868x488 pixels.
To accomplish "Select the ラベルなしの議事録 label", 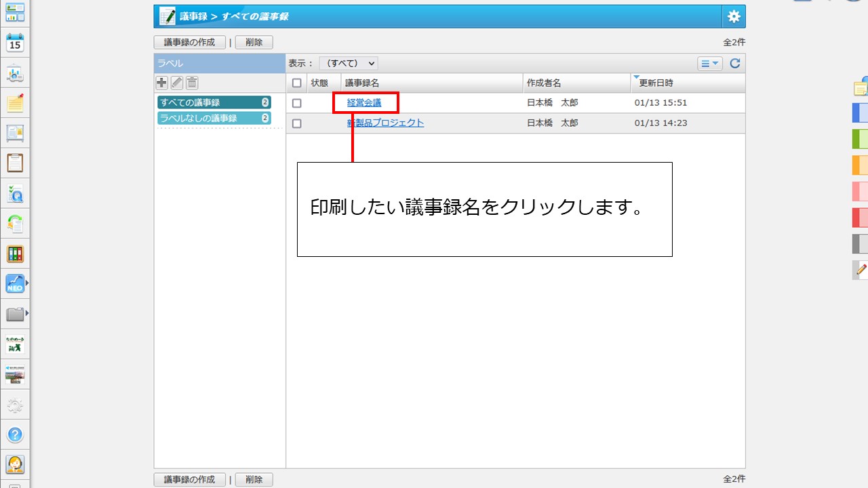I will pyautogui.click(x=214, y=118).
